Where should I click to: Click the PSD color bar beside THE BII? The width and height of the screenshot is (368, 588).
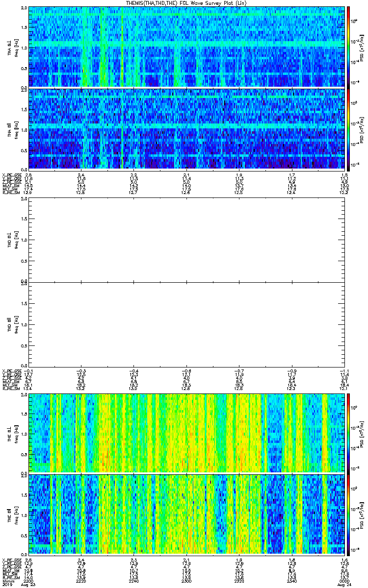[348, 514]
